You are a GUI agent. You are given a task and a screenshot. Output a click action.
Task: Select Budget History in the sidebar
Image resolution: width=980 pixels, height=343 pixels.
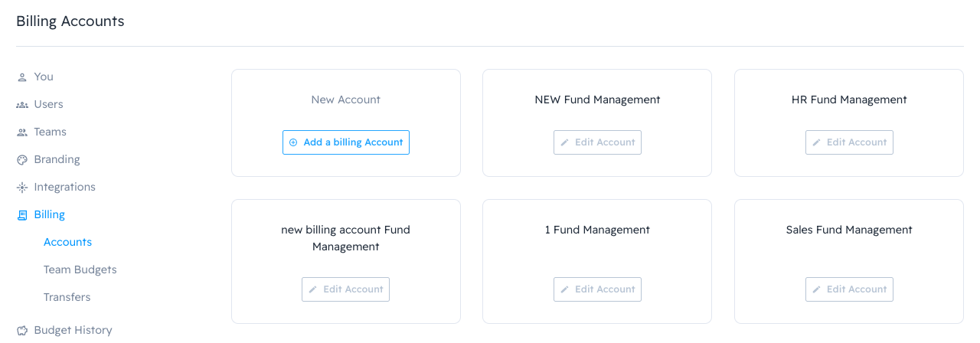pyautogui.click(x=73, y=330)
